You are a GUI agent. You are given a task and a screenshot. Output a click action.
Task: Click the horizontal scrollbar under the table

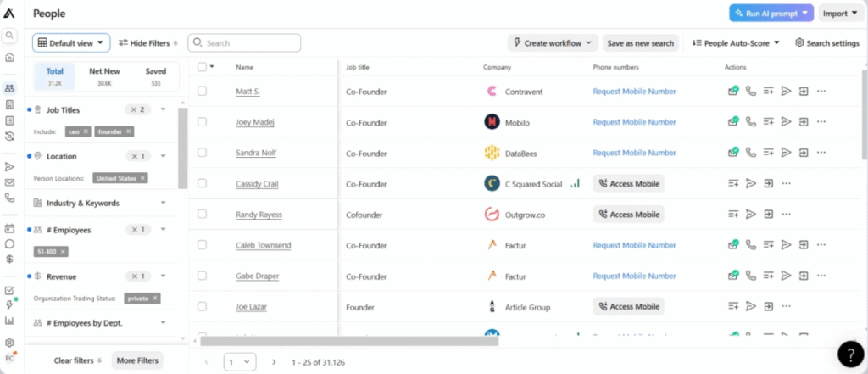(x=349, y=341)
